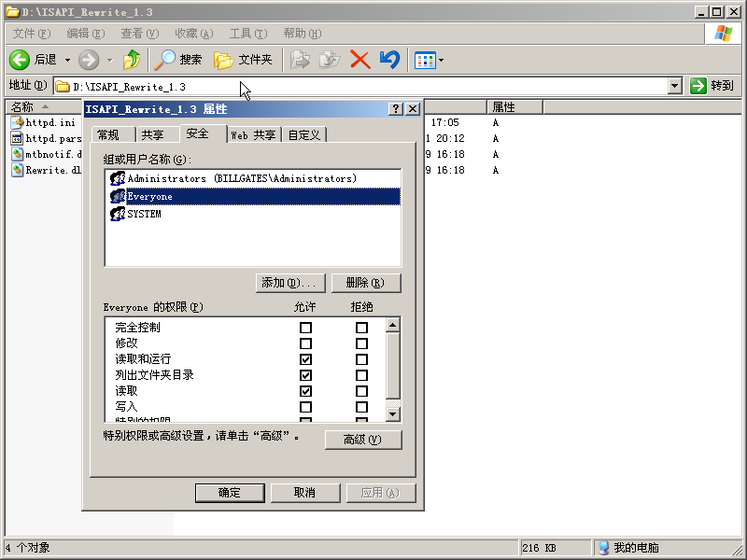Check Allow for Modify (修改)

306,343
